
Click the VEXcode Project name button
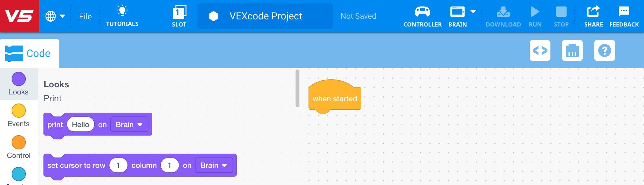[265, 16]
